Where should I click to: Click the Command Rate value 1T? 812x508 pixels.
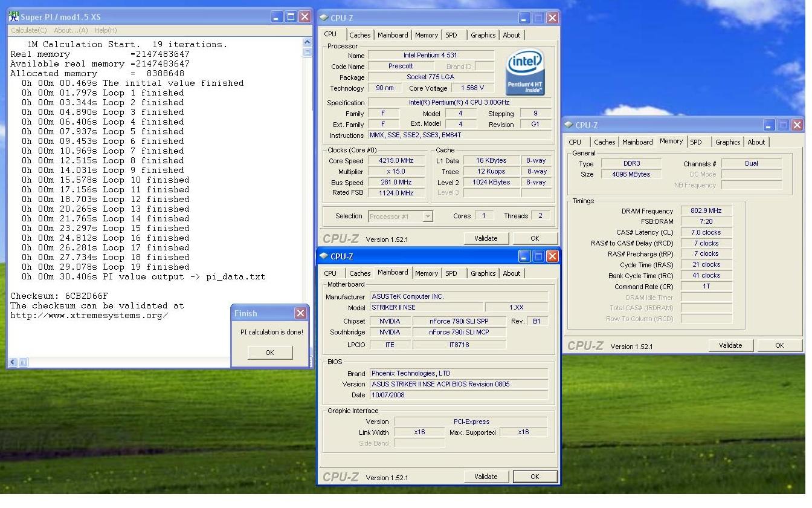pyautogui.click(x=706, y=287)
